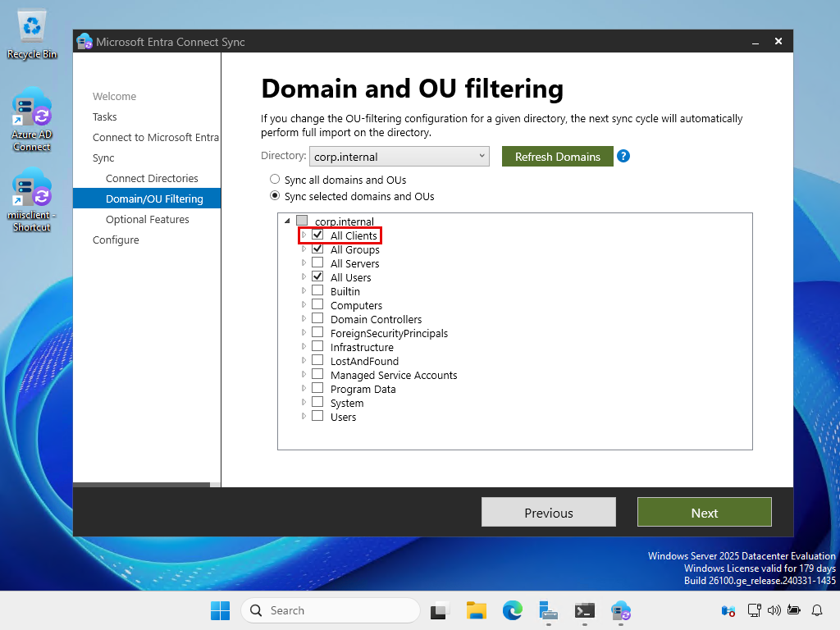The image size is (840, 630).
Task: Click the Entra Connect taskbar icon
Action: point(621,610)
